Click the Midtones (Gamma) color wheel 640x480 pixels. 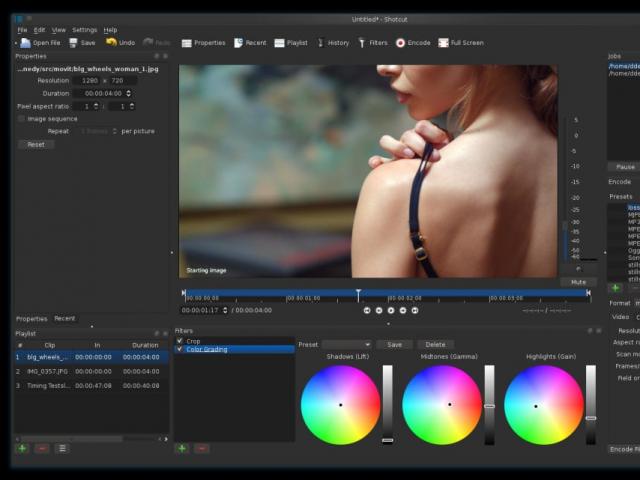(442, 404)
